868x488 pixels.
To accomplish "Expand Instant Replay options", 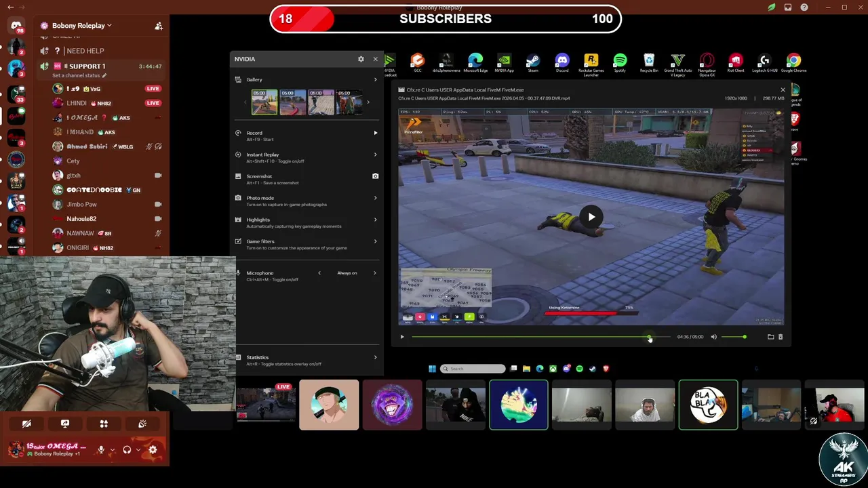I will pos(375,155).
